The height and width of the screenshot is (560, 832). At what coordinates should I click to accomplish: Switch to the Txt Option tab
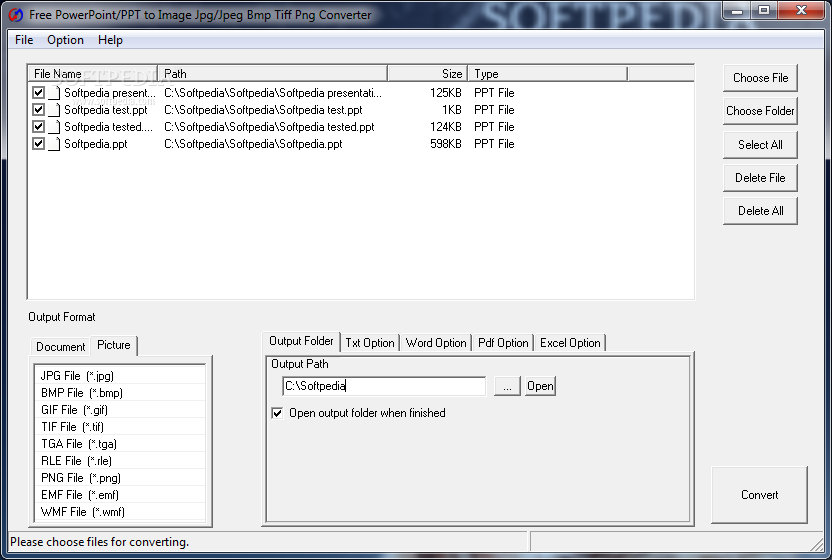click(370, 343)
